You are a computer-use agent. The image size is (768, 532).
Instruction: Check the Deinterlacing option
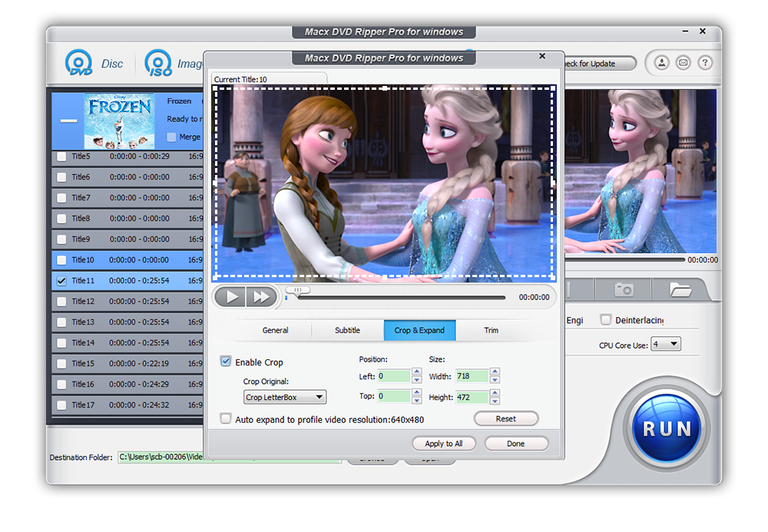(x=606, y=319)
